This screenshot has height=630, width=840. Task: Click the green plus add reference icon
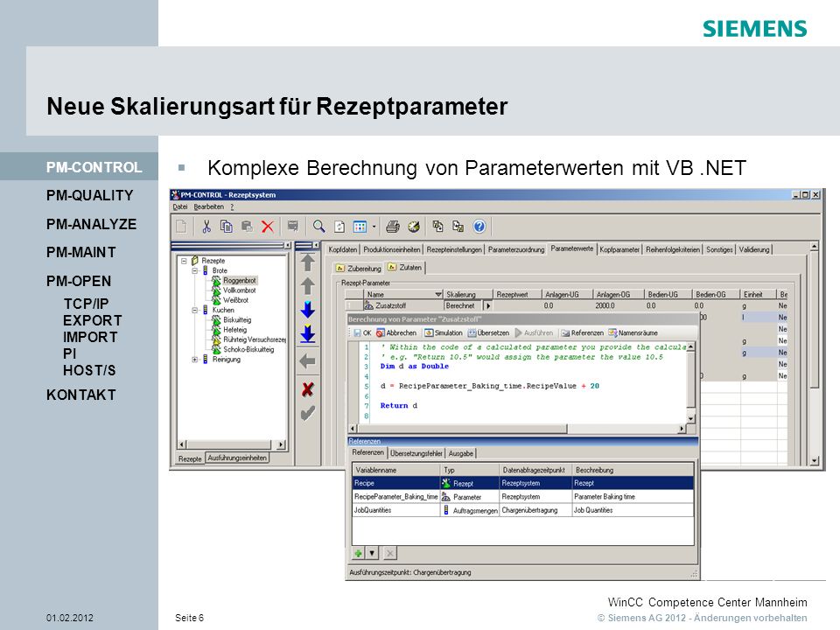click(x=359, y=553)
